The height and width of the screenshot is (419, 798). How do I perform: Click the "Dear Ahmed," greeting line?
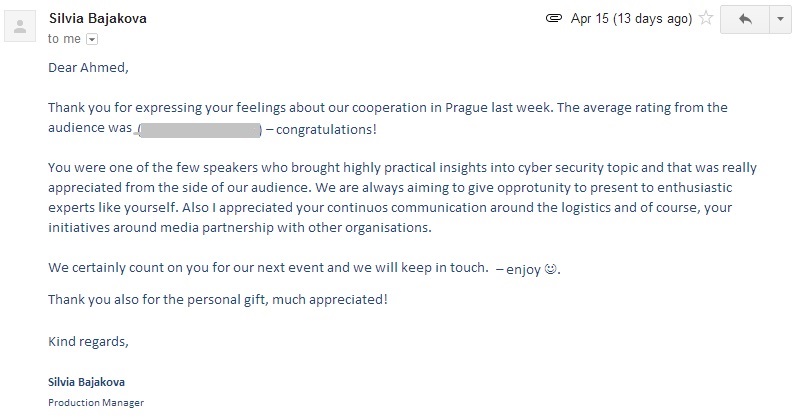click(x=89, y=68)
